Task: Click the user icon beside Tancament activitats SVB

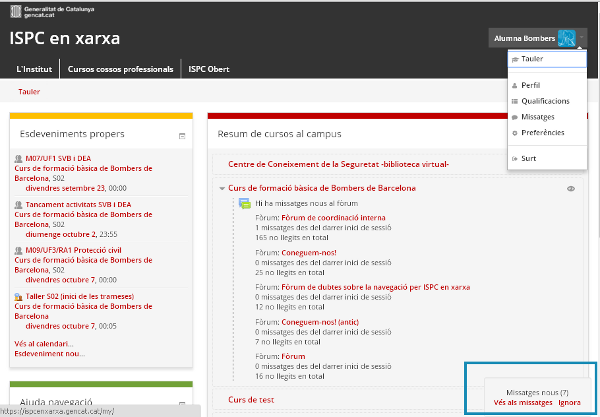Action: click(x=19, y=204)
